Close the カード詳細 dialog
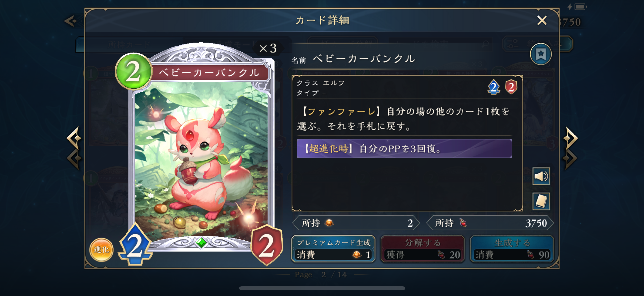 click(x=542, y=20)
